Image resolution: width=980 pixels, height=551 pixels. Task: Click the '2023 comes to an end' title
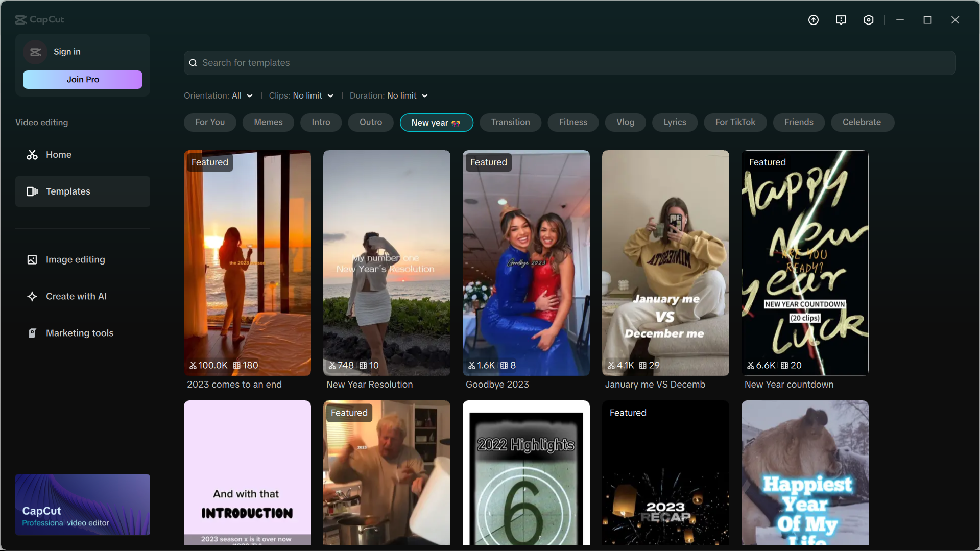click(x=234, y=385)
